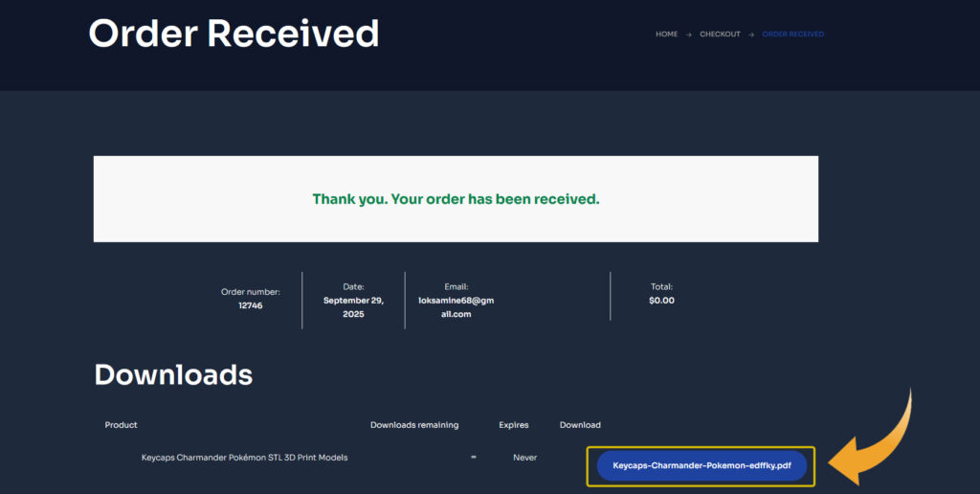
Task: Click the thank you confirmation message
Action: 456,199
